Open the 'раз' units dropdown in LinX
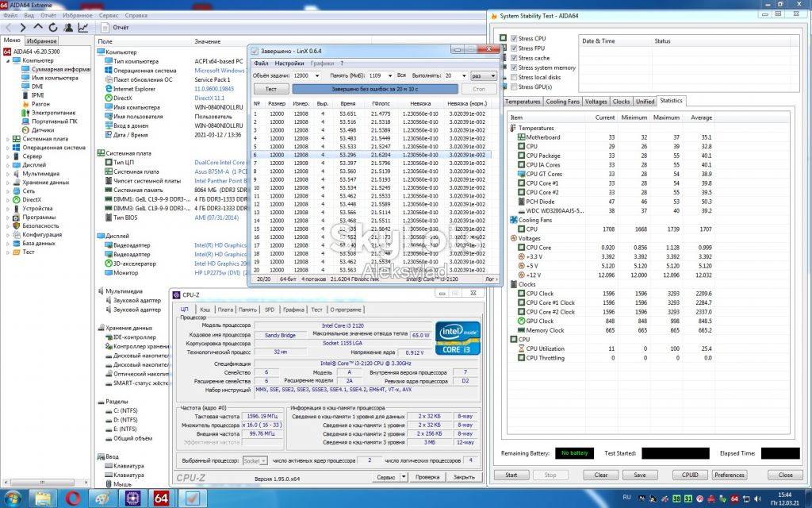 coord(484,75)
